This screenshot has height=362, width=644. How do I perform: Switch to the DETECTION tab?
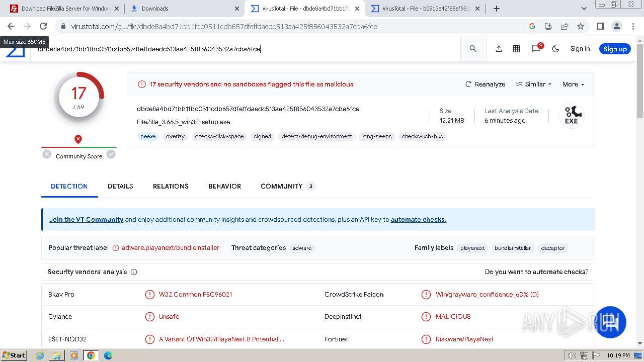(69, 186)
